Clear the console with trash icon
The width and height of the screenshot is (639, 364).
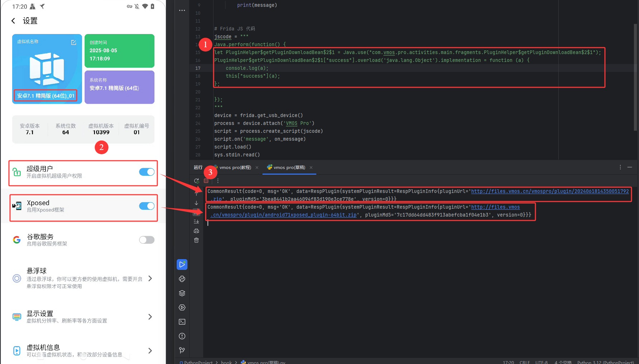[x=196, y=240]
